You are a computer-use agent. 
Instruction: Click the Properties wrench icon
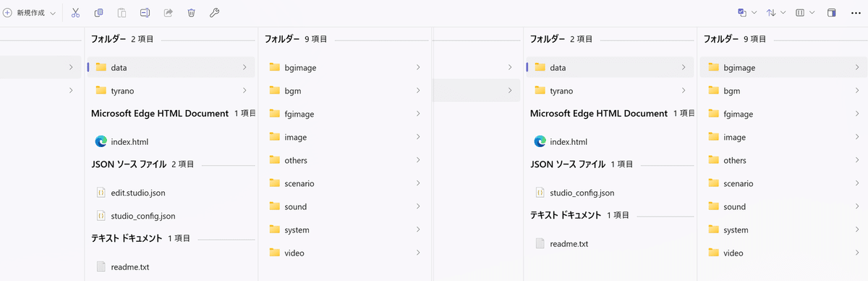point(214,13)
